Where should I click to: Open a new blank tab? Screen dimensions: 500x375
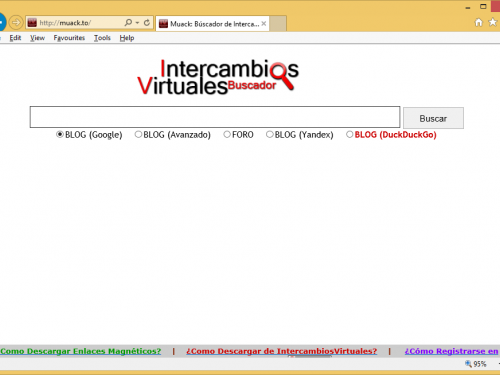pos(278,24)
